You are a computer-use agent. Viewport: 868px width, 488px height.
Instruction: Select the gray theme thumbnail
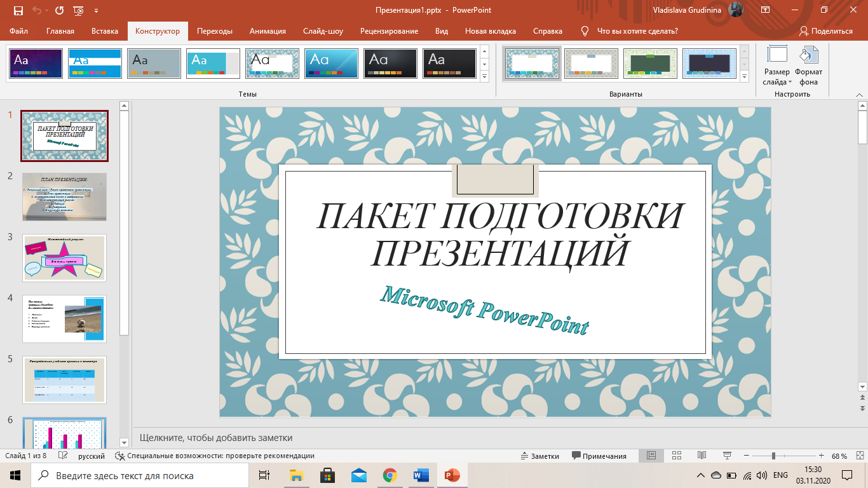coord(154,64)
